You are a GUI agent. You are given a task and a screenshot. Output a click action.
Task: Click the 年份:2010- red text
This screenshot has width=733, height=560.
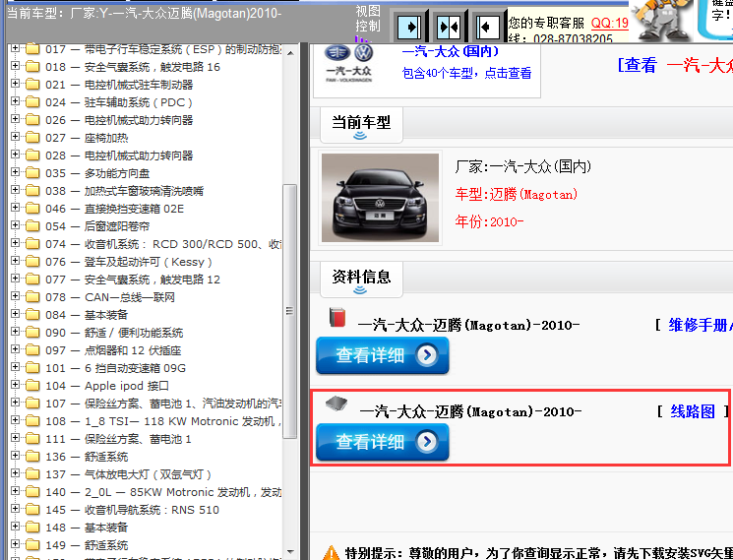point(489,221)
